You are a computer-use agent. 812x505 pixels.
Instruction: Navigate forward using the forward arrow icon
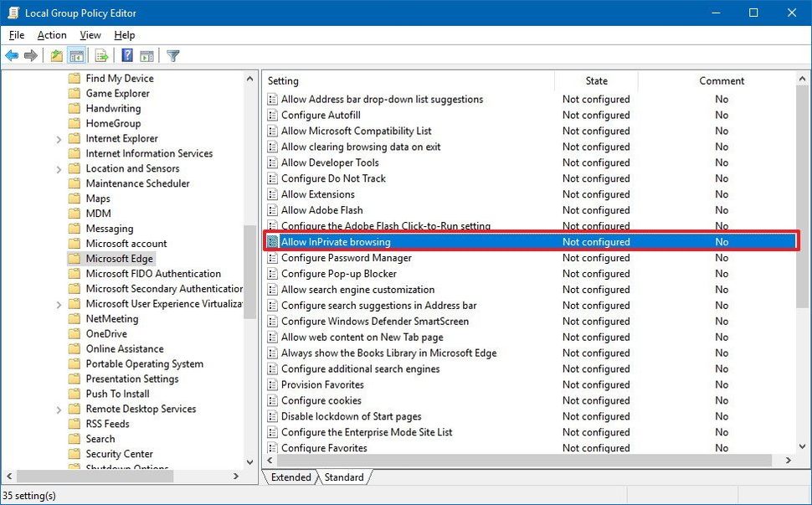click(x=31, y=55)
